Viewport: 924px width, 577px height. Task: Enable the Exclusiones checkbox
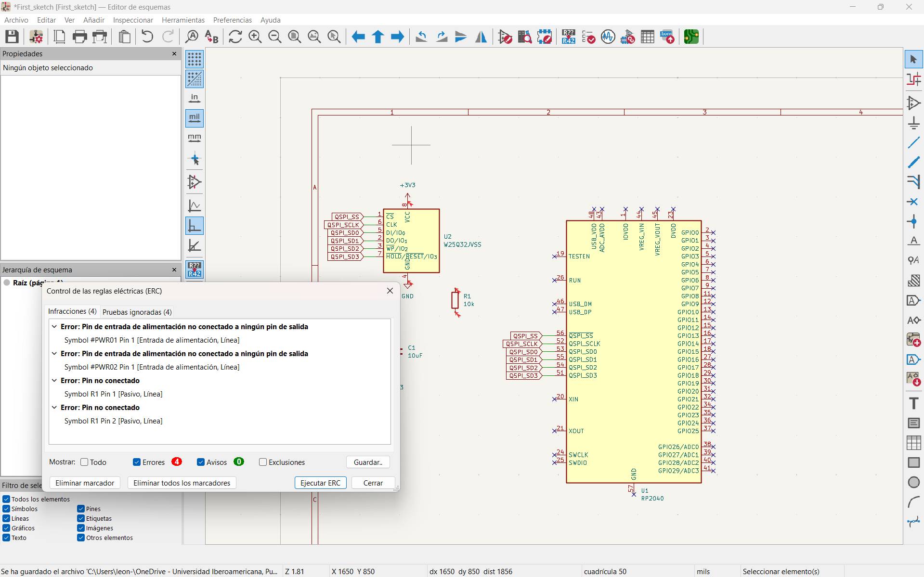(263, 462)
